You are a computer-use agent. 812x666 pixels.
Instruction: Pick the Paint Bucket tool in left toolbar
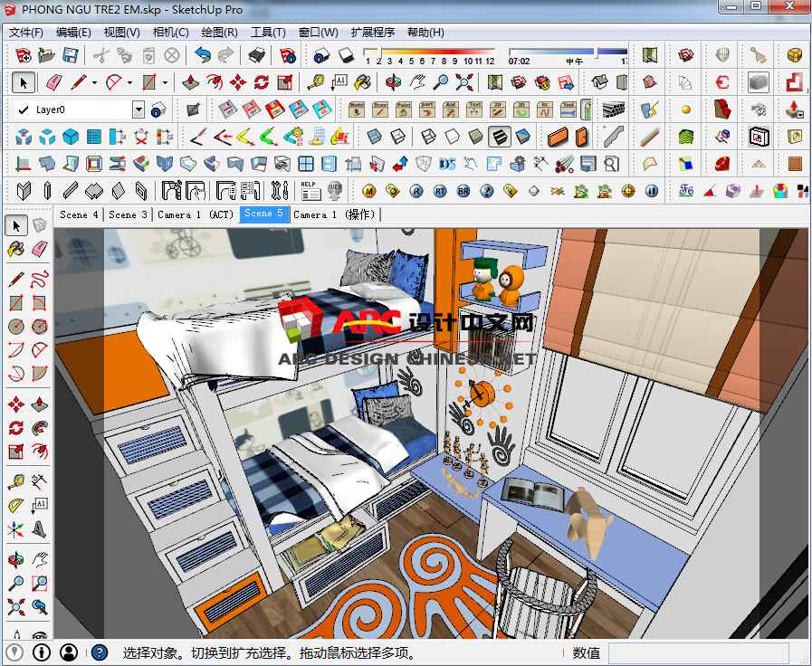coord(16,249)
